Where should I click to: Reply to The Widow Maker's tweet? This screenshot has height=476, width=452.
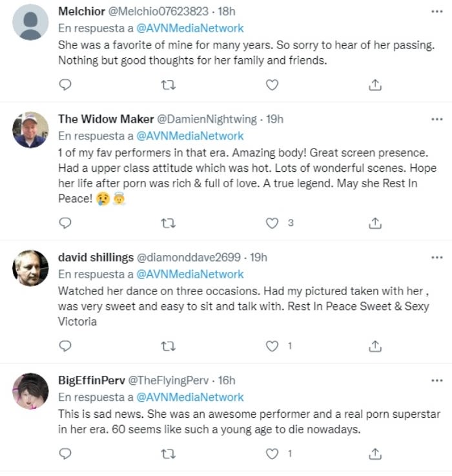(65, 223)
